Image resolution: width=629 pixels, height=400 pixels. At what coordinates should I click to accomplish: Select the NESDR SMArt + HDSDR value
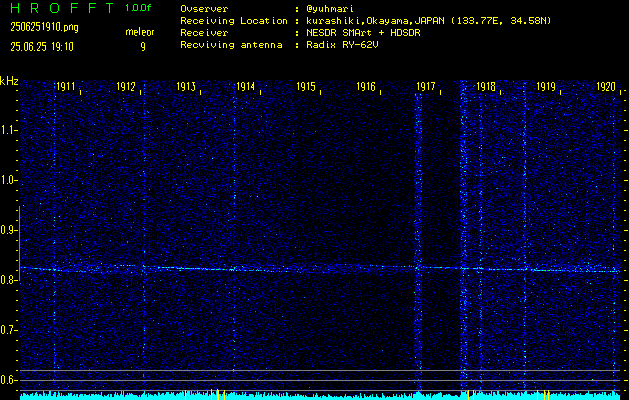click(363, 33)
